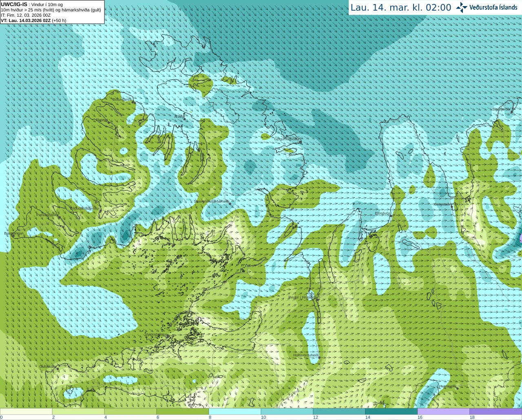Click the Gjögurflugvöllur station label
This screenshot has height=420, width=522.
point(288,139)
